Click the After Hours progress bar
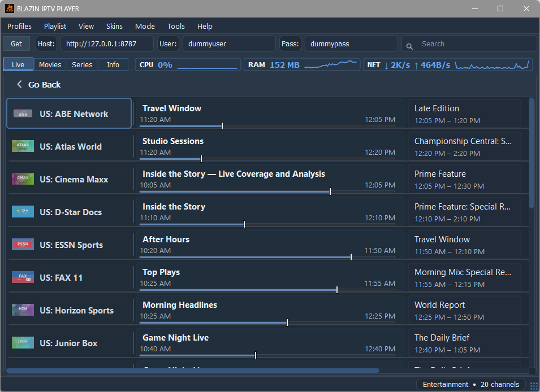 (267, 257)
